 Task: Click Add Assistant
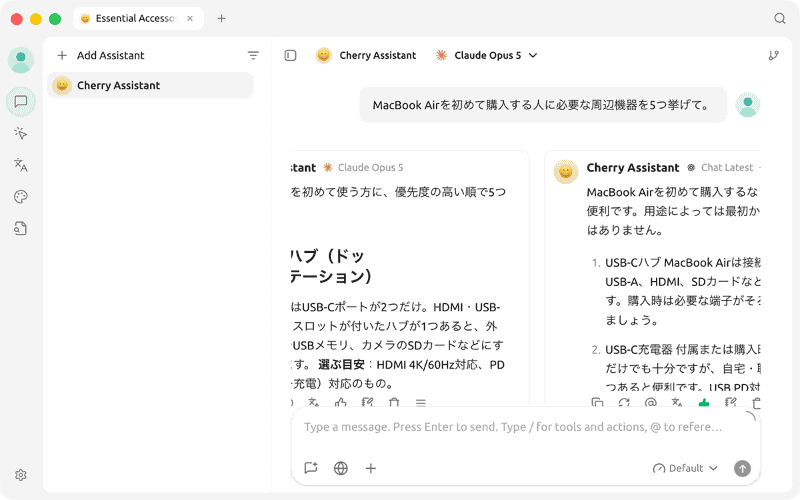pos(101,55)
